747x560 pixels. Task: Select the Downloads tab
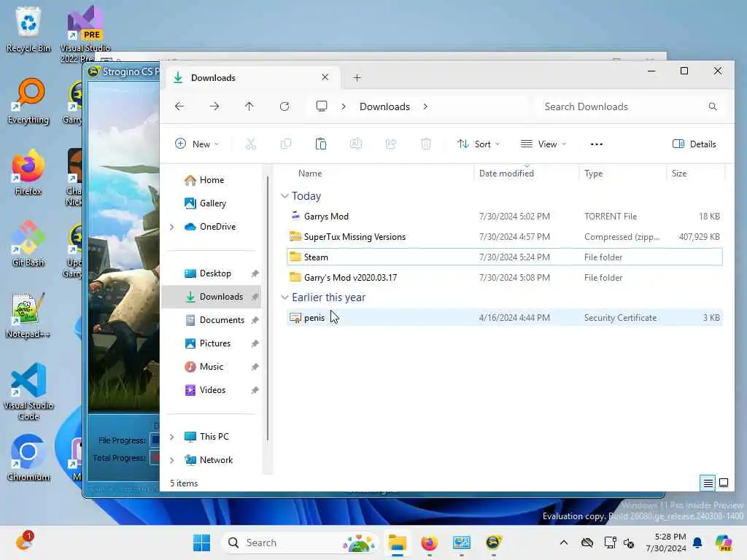[x=252, y=77]
